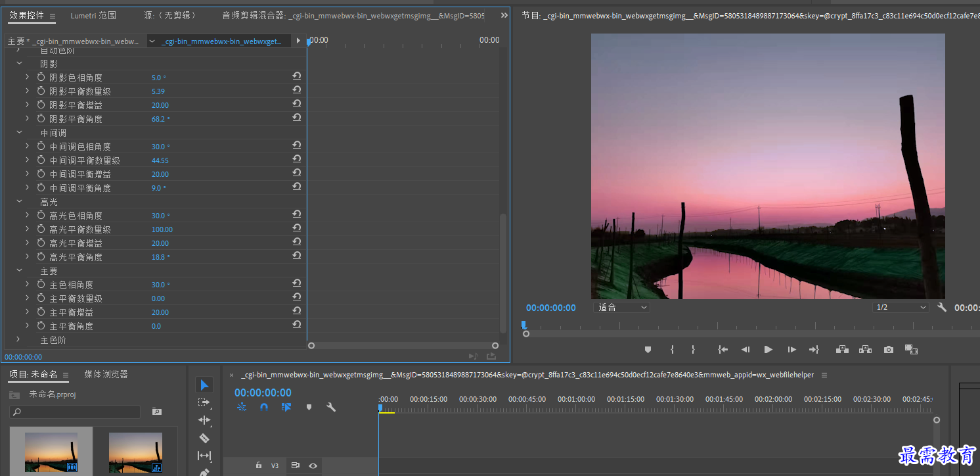Image resolution: width=980 pixels, height=476 pixels.
Task: Reset the 高光平衡角度 parameter
Action: (x=297, y=256)
